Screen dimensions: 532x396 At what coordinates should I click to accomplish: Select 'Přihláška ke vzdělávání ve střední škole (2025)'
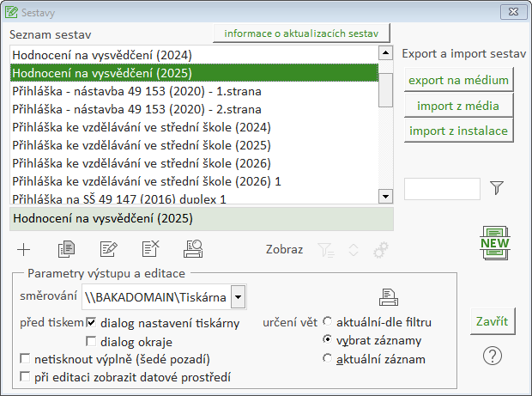point(142,144)
